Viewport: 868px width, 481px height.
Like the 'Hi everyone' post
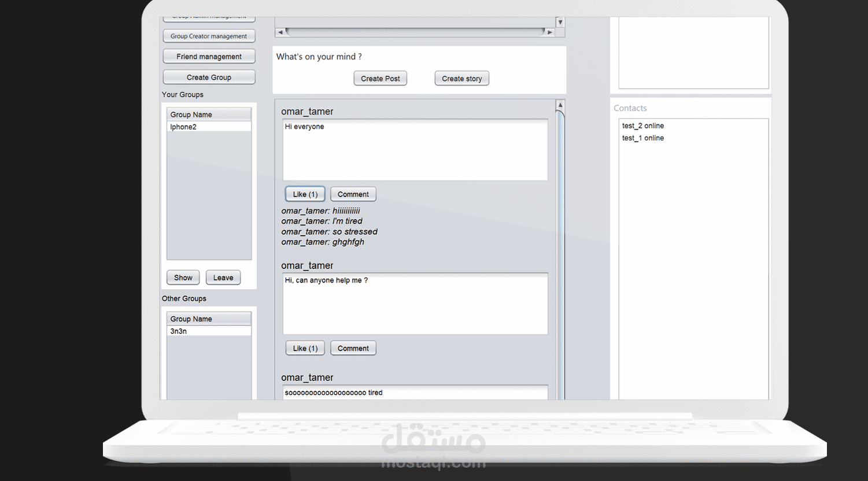click(x=305, y=194)
